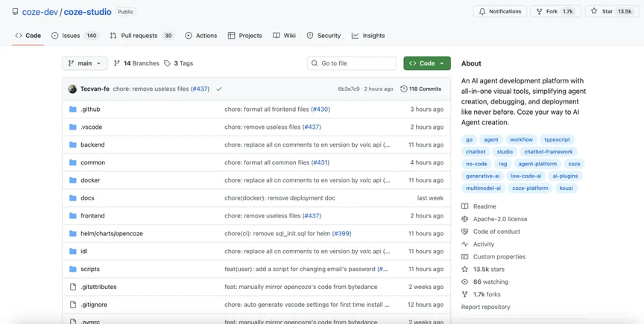
Task: Open the Projects tab
Action: (x=244, y=36)
